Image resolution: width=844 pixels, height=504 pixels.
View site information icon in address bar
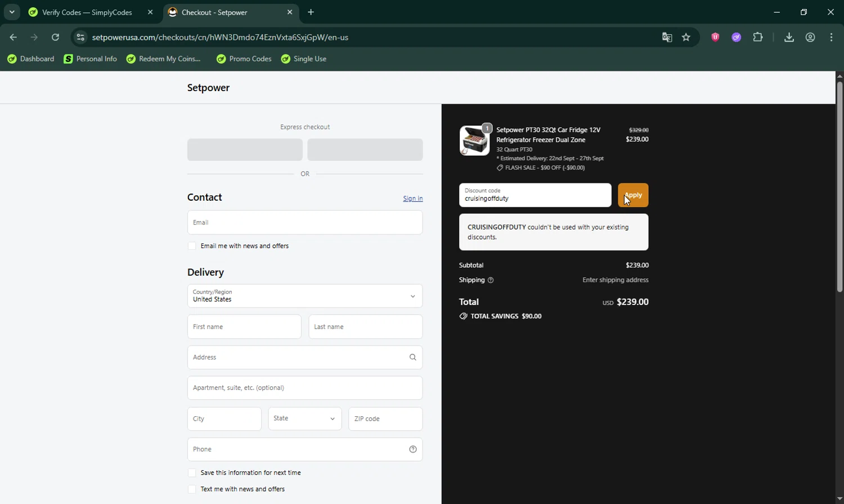[80, 37]
